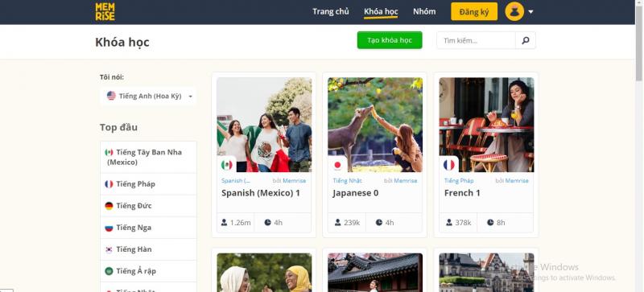Screen dimensions: 644x292
Task: Click Tiếng Pháp category link on French 1 card
Action: coord(459,181)
